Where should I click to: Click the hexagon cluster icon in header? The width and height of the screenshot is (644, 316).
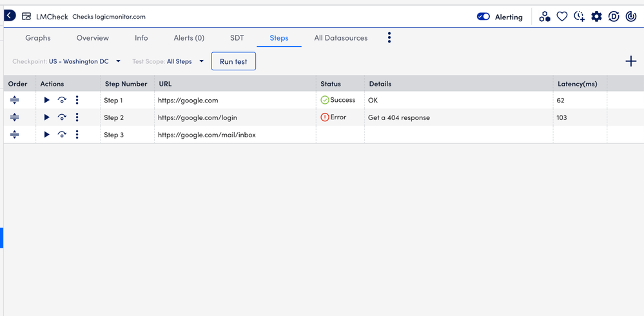tap(545, 17)
